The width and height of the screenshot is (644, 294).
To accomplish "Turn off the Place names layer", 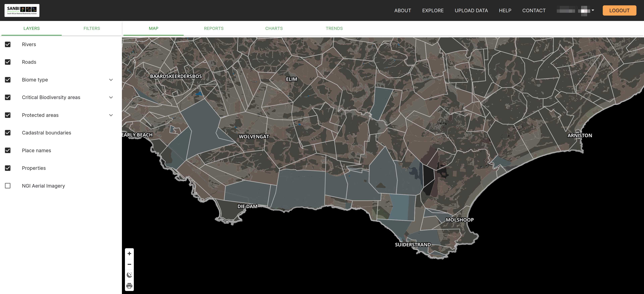I will point(8,150).
